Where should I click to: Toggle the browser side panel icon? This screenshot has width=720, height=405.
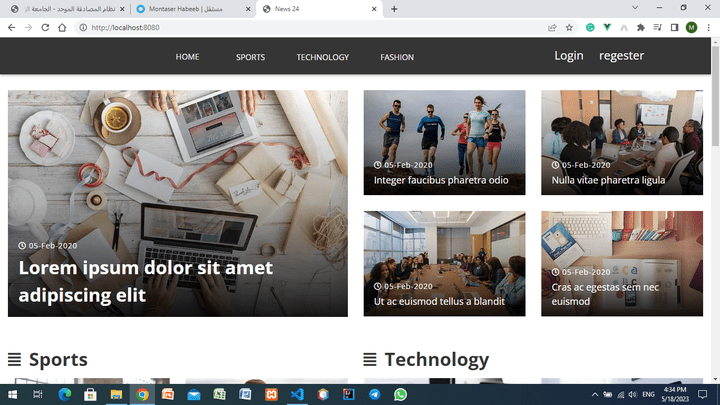point(675,28)
